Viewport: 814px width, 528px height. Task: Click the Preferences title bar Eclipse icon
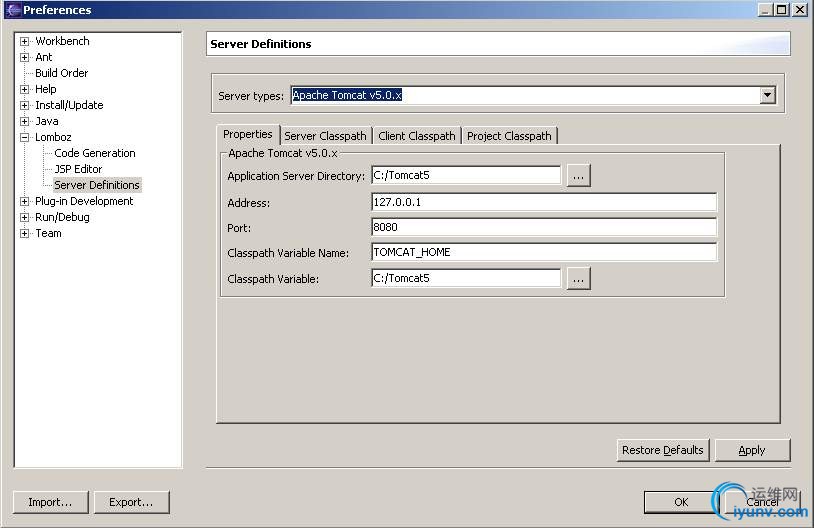pyautogui.click(x=13, y=10)
